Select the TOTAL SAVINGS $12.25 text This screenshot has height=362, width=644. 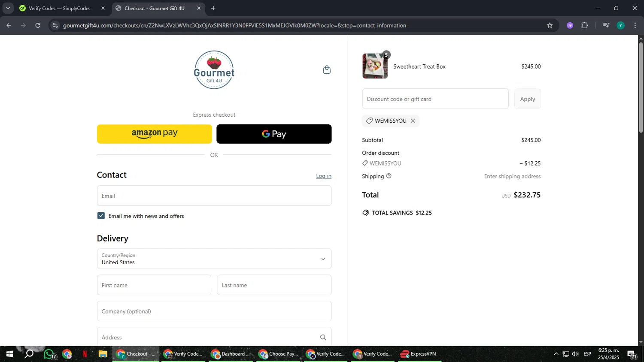[402, 213]
